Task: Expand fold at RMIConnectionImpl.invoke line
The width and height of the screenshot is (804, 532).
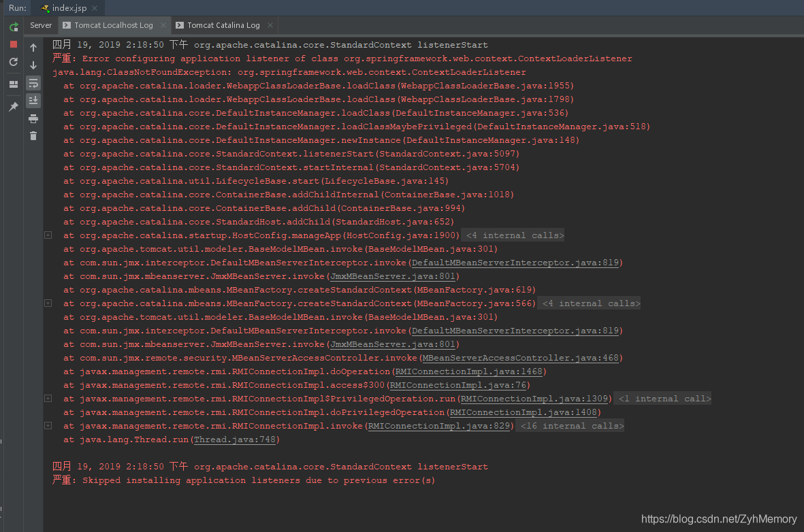Action: pos(48,426)
